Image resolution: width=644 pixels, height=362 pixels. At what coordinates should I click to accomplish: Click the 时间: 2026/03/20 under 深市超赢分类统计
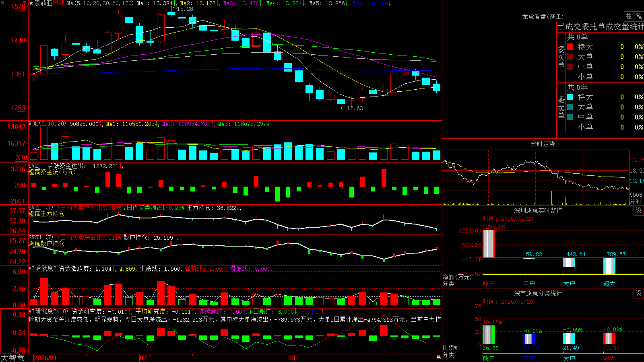coord(508,302)
